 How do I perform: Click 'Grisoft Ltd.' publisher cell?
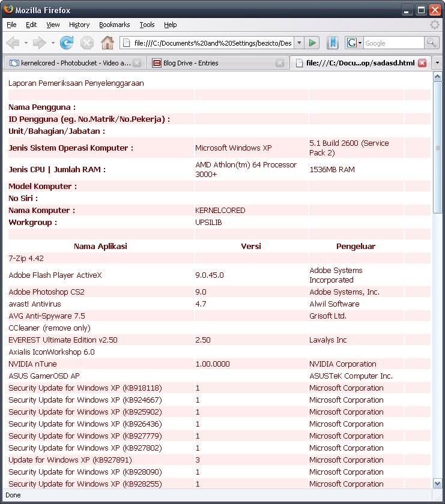pyautogui.click(x=327, y=316)
